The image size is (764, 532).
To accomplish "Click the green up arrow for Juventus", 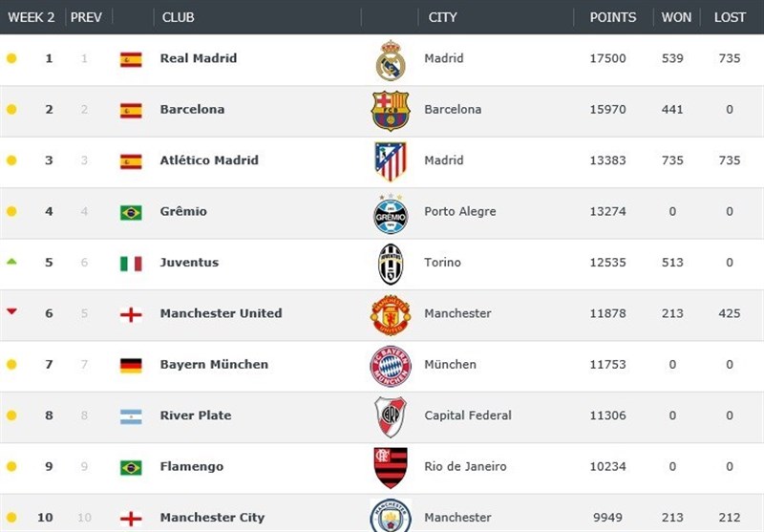I will pos(11,261).
